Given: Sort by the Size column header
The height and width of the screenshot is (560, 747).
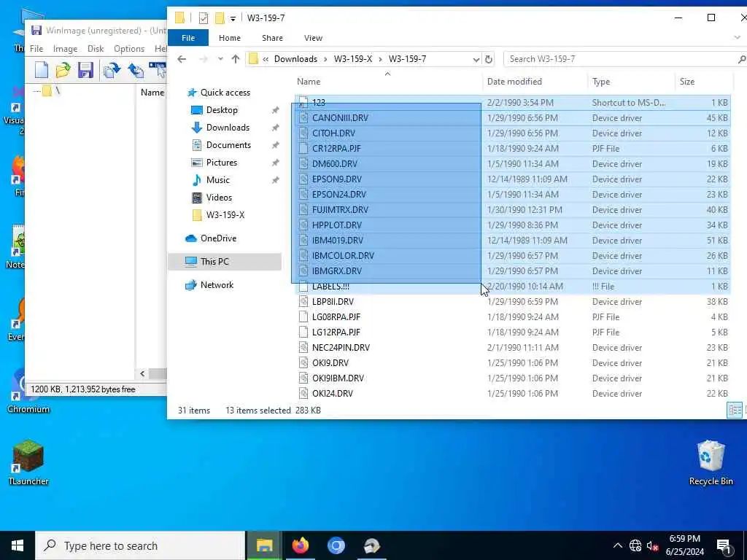Looking at the screenshot, I should pos(704,82).
